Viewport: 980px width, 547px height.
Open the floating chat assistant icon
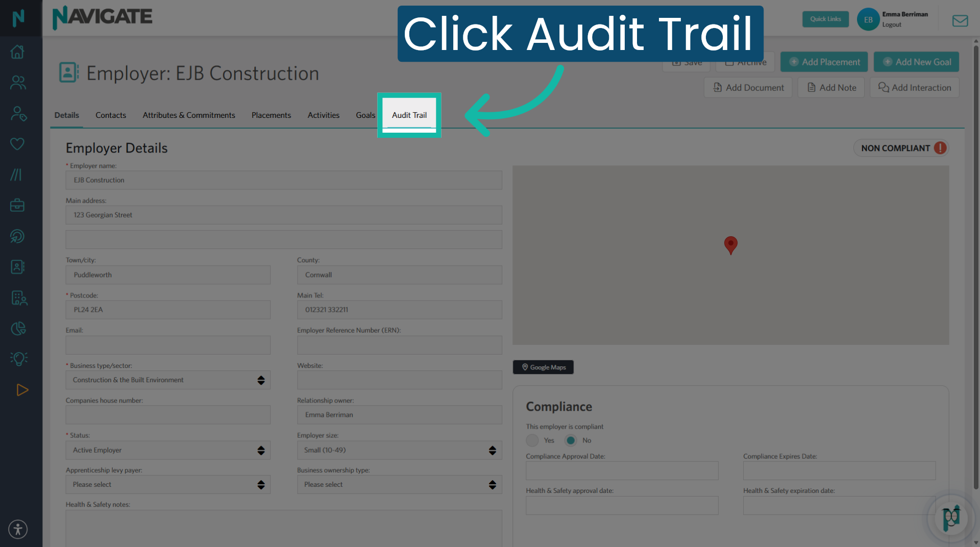(951, 518)
